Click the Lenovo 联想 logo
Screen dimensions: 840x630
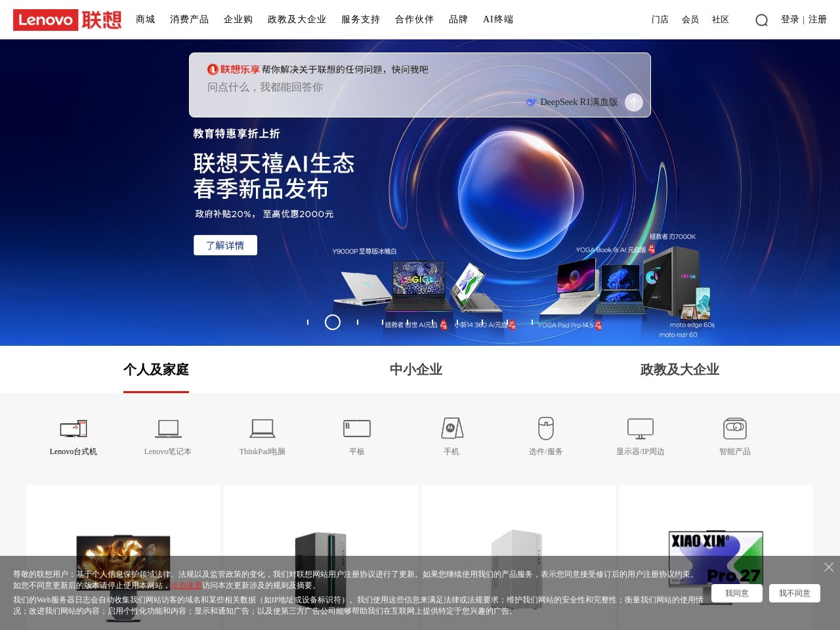(x=67, y=20)
